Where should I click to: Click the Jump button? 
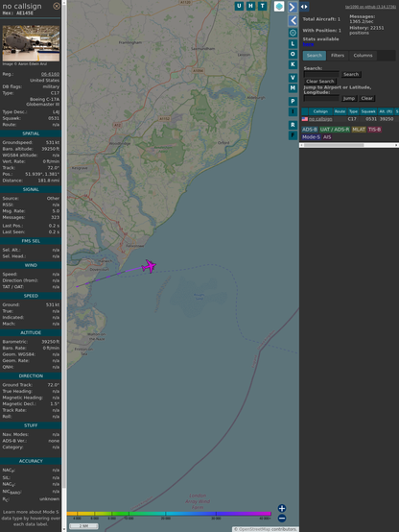pyautogui.click(x=349, y=98)
